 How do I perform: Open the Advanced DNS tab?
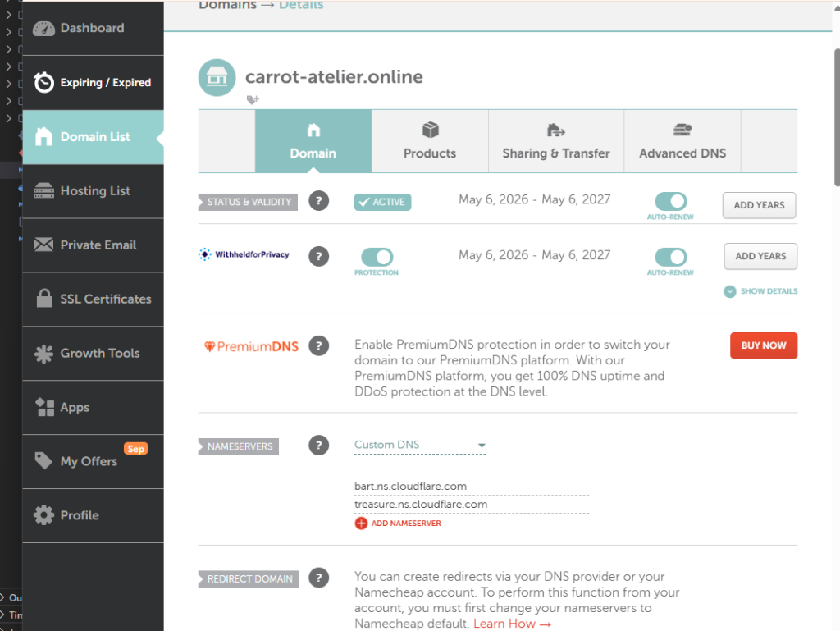[682, 141]
